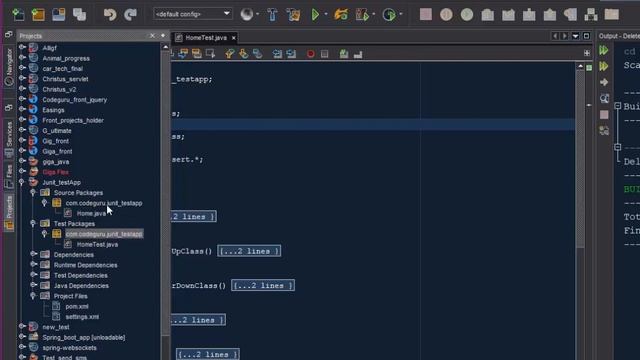This screenshot has height=360, width=640.
Task: Select spring-websockets project
Action: click(69, 348)
